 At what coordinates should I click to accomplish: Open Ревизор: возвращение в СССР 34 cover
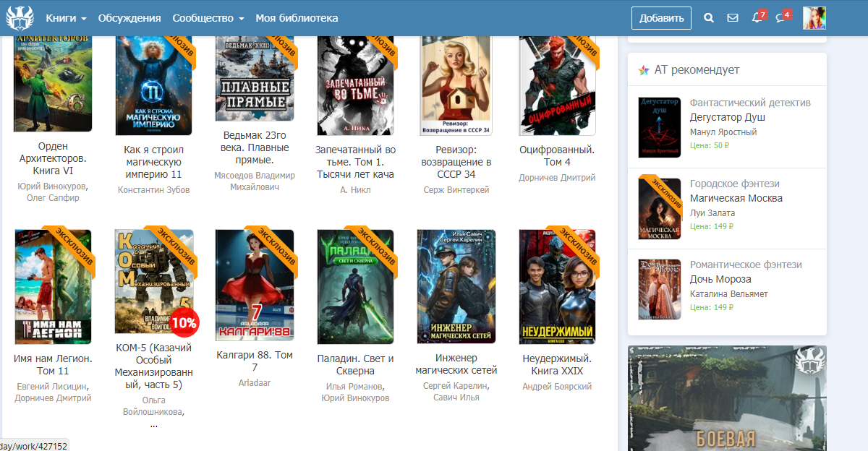(x=456, y=85)
